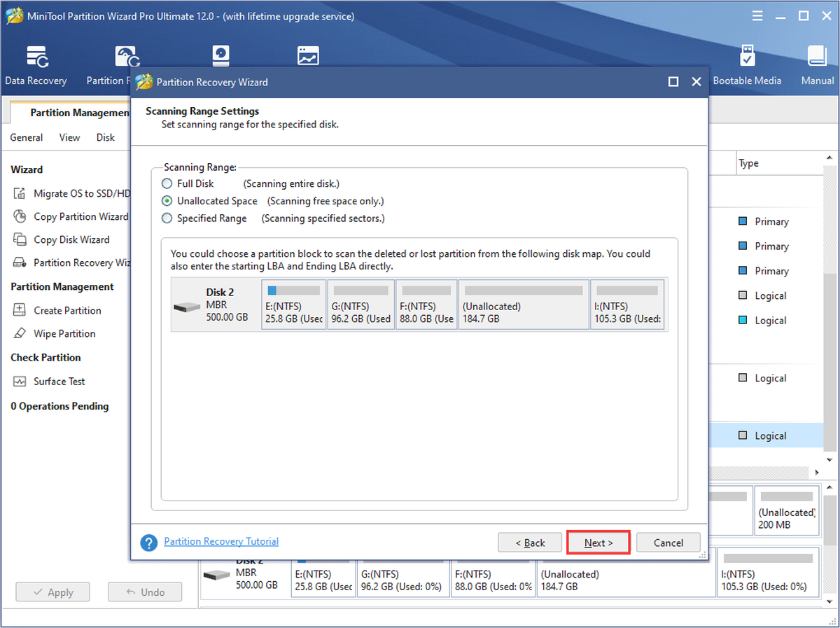The image size is (840, 628).
Task: Select I:(NTFS) 105.3 GB in main window map
Action: tap(768, 573)
